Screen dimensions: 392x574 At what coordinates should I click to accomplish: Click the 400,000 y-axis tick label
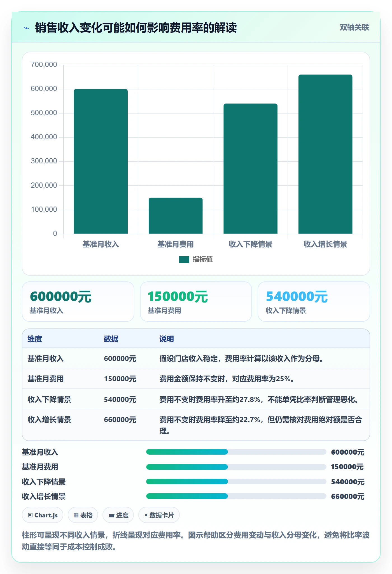[44, 137]
